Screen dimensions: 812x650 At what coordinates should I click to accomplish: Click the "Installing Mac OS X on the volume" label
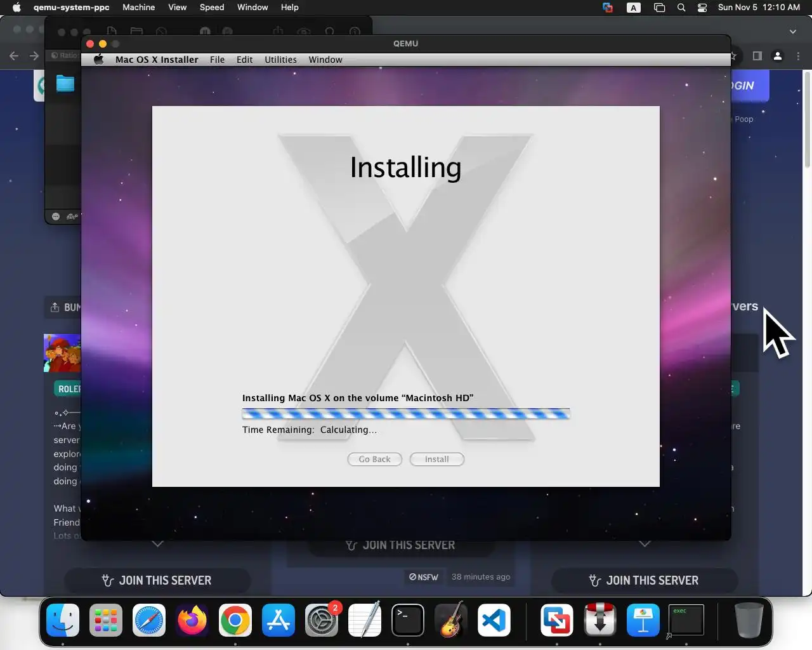pos(358,398)
